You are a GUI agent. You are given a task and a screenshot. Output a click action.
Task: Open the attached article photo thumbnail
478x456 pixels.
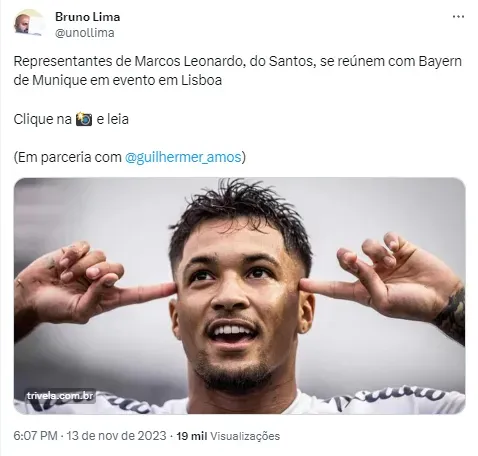point(239,296)
